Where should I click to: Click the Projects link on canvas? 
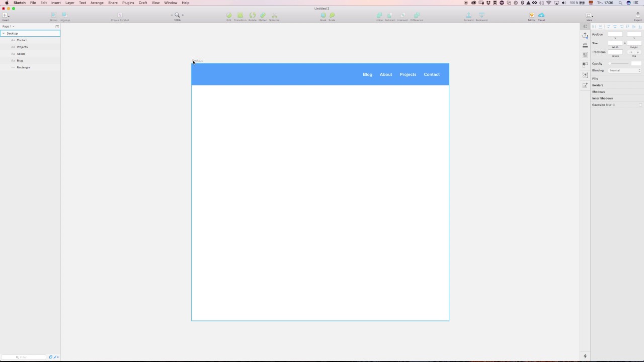[408, 74]
